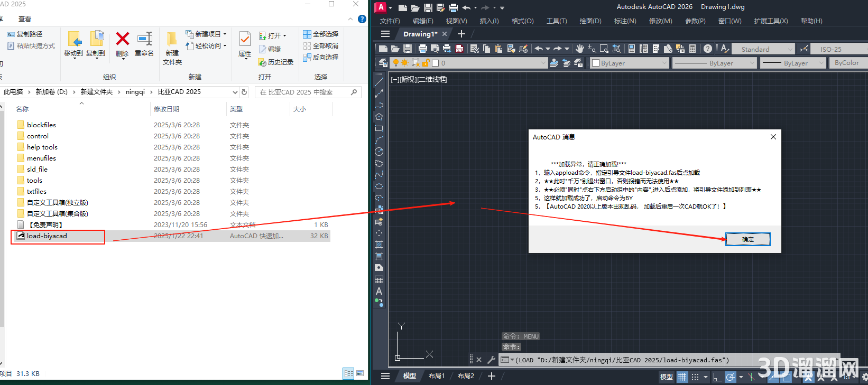Click the Match Properties icon
This screenshot has height=385, width=868.
[x=523, y=49]
